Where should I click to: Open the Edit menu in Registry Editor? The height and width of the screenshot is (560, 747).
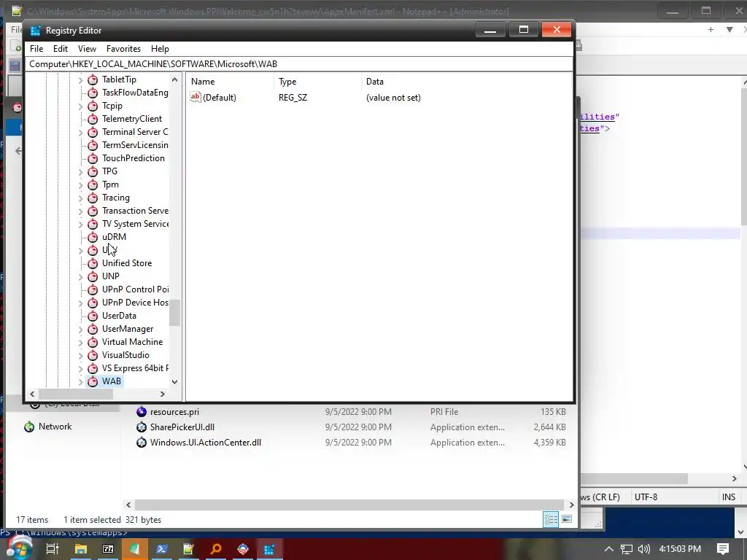click(x=60, y=49)
